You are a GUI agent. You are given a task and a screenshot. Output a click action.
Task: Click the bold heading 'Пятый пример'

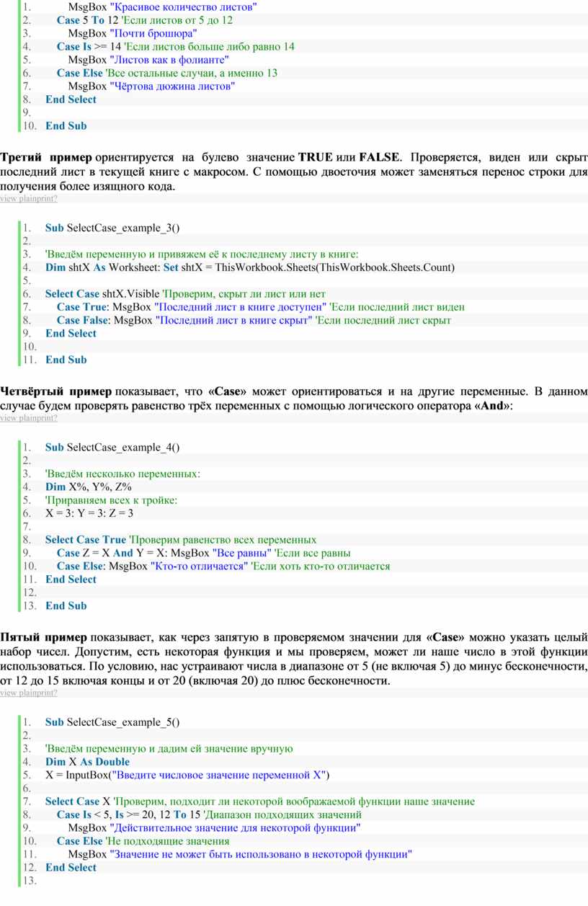(x=43, y=638)
